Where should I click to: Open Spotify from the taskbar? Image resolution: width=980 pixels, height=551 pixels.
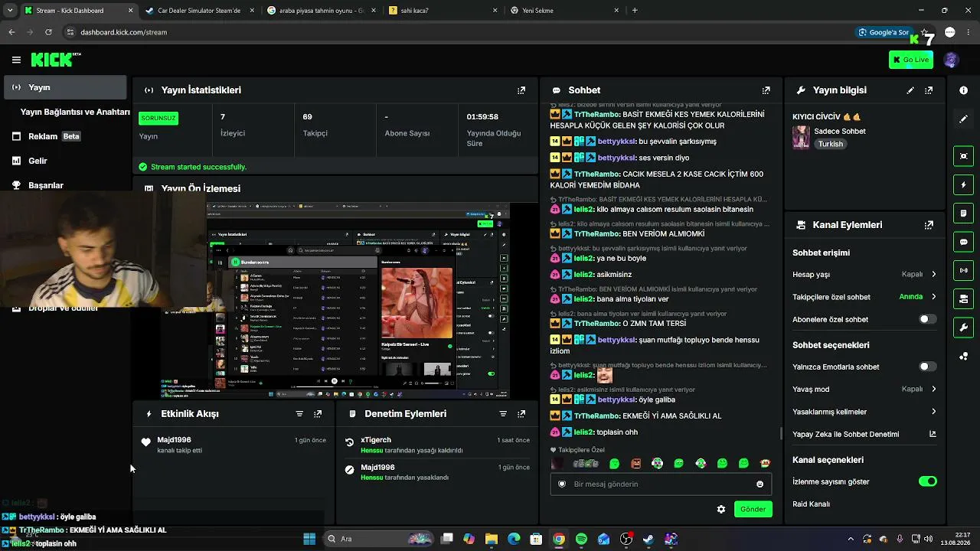tap(581, 540)
